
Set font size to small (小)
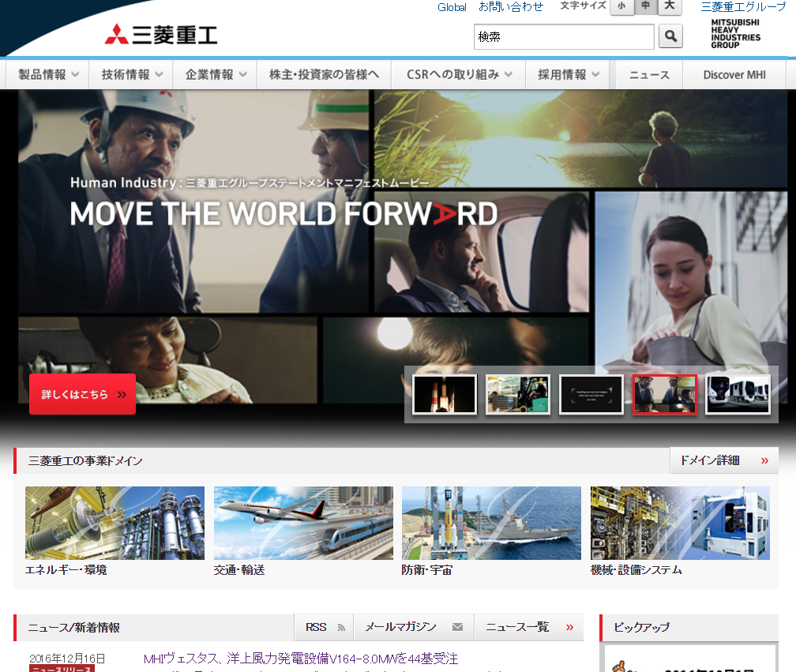point(622,6)
